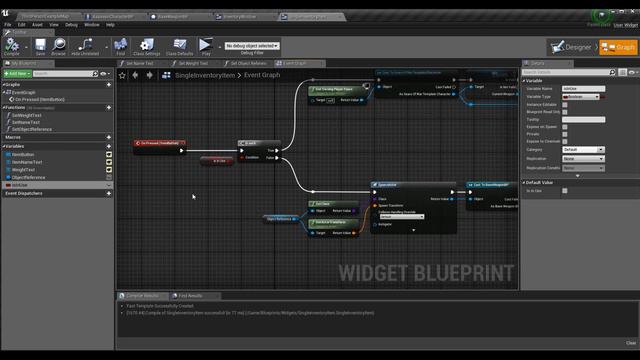Select the ObjectReference variable

(x=29, y=178)
